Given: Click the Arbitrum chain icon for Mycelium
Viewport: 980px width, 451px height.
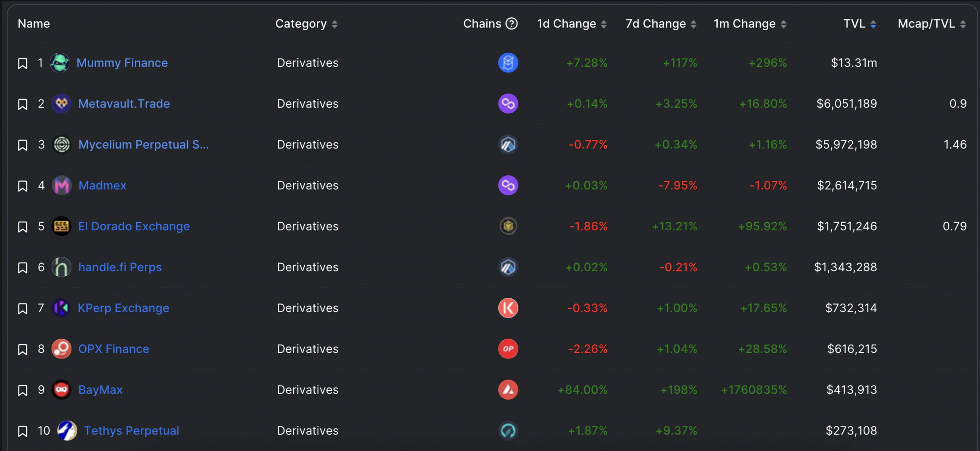Looking at the screenshot, I should [508, 144].
